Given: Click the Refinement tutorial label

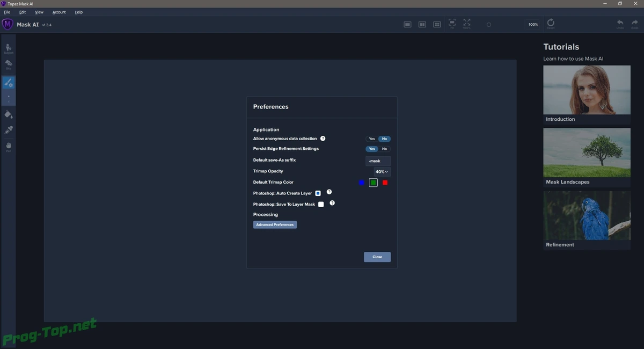Looking at the screenshot, I should tap(560, 245).
